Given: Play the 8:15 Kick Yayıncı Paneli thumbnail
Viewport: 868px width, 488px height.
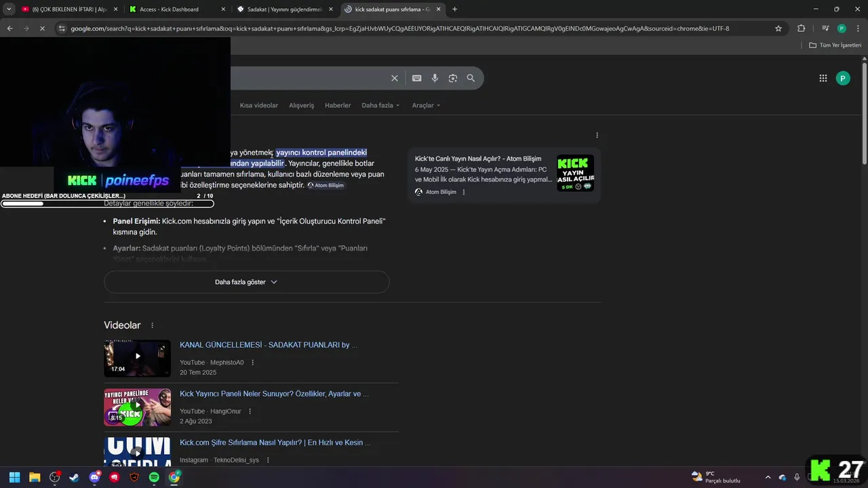Looking at the screenshot, I should (137, 407).
